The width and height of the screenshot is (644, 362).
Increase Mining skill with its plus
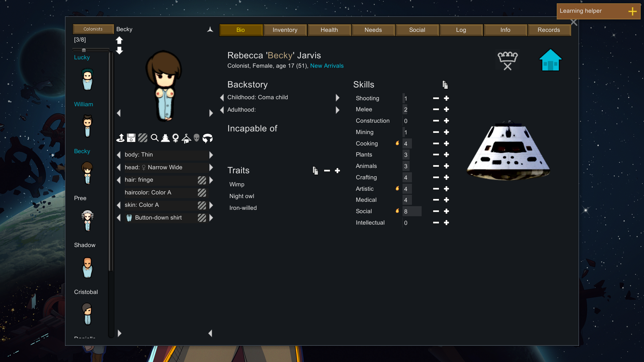tap(446, 132)
